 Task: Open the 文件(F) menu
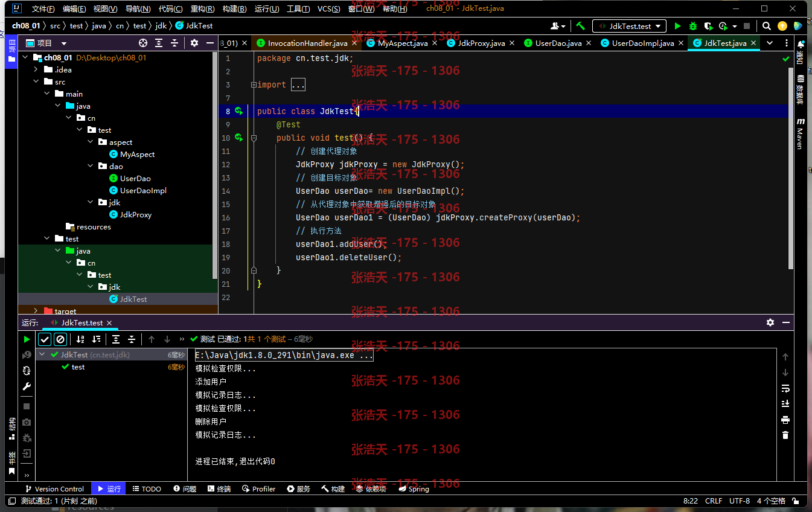[43, 9]
